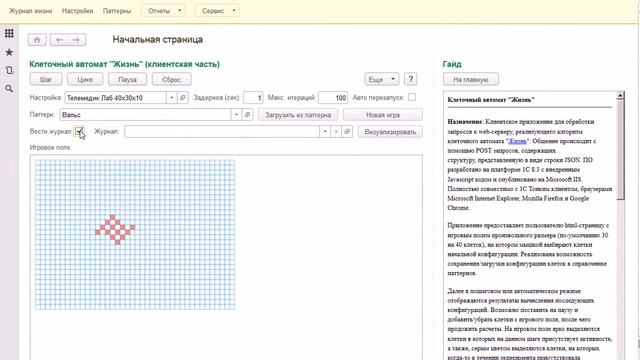This screenshot has height=360, width=640.
Task: Start Новая игра button
Action: click(x=382, y=115)
